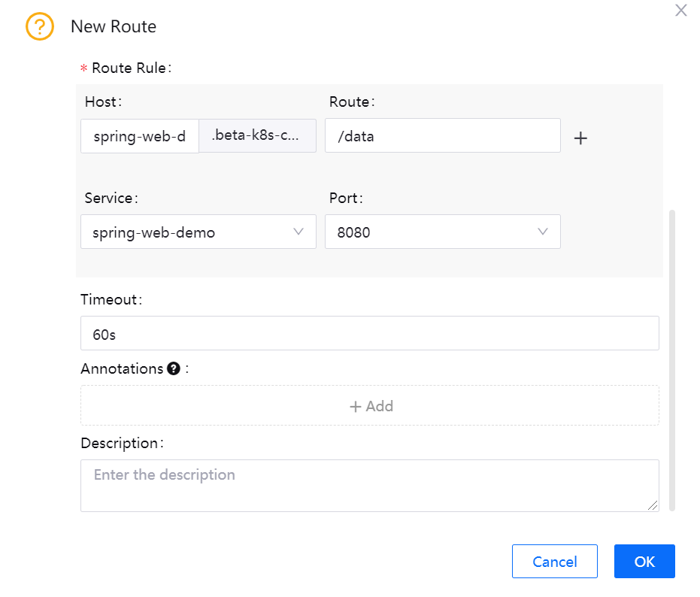The image size is (700, 597).
Task: Close the New Route dialog
Action: click(x=680, y=11)
